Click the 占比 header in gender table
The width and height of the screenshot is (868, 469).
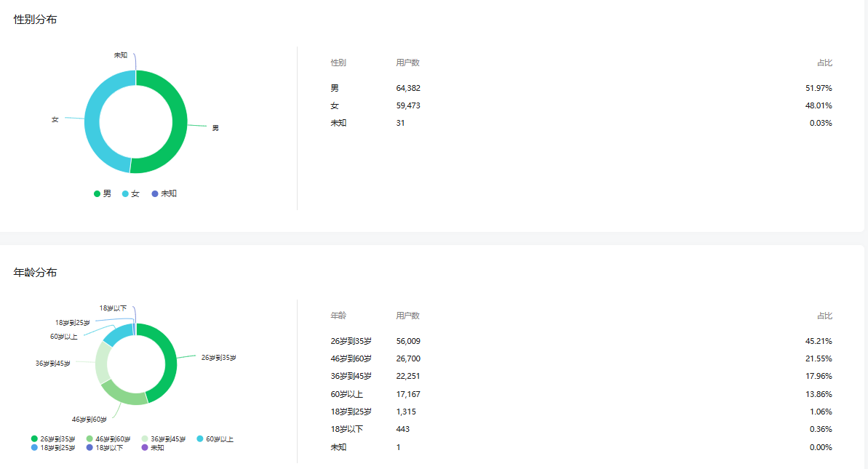[824, 63]
